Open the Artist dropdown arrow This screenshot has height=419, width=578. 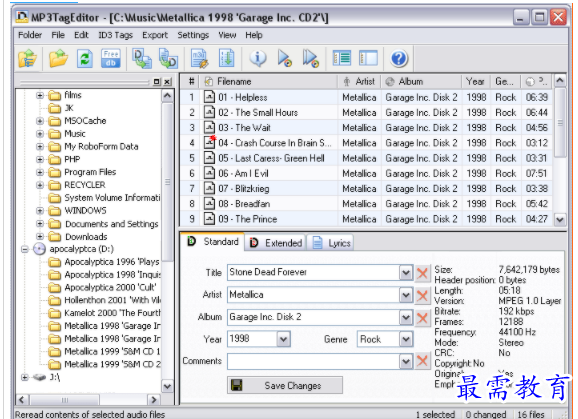coord(406,296)
